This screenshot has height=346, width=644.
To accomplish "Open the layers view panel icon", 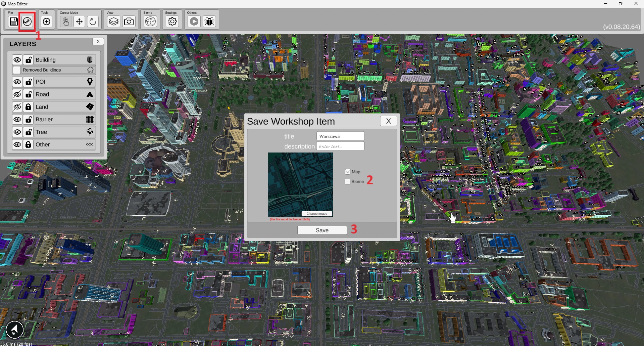I will tap(114, 22).
